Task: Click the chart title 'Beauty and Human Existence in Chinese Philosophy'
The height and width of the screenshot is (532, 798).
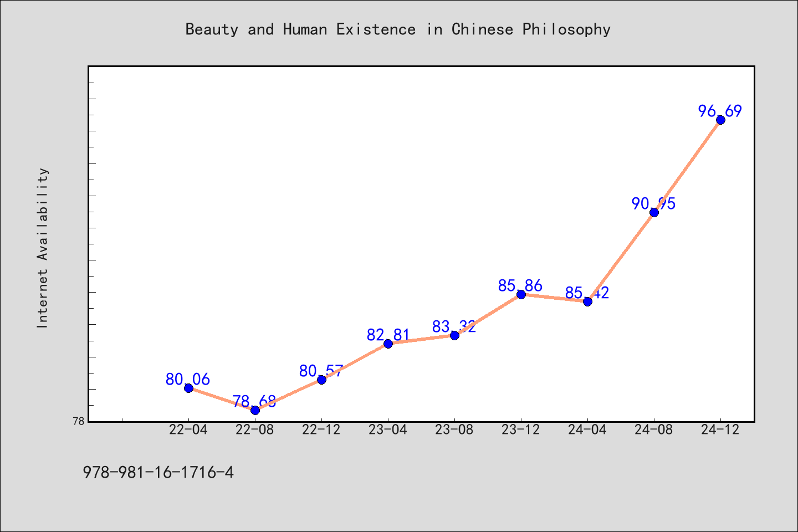Action: pyautogui.click(x=398, y=29)
